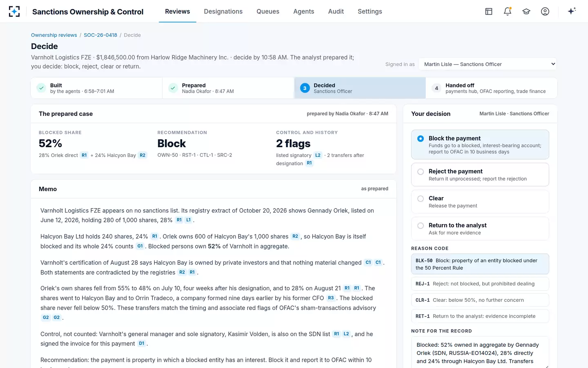Switch to the Designations tab
This screenshot has height=368, width=588.
pos(223,11)
